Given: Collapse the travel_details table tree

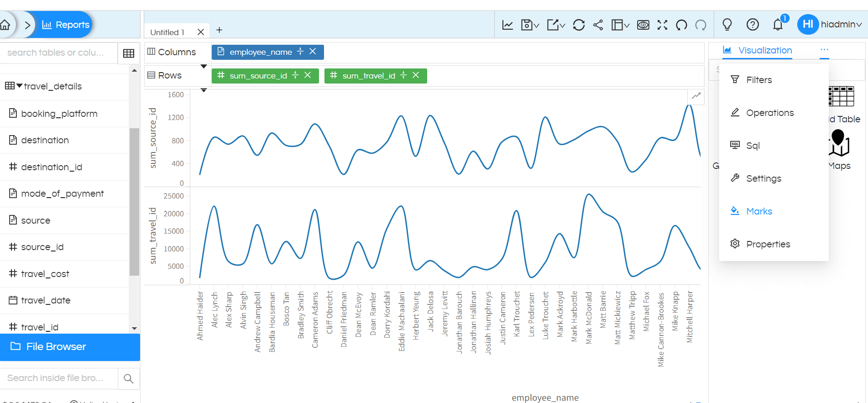Looking at the screenshot, I should coord(19,86).
